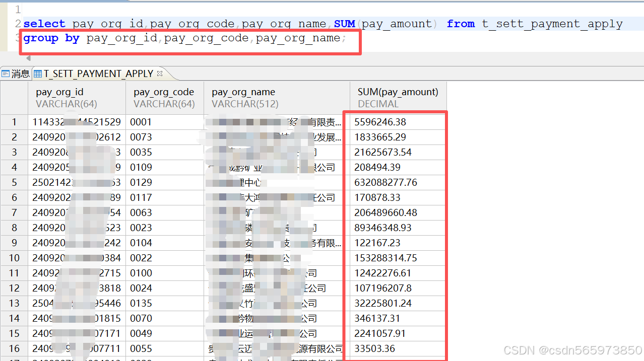
Task: Click pay_org_code cell 0104
Action: (x=165, y=243)
